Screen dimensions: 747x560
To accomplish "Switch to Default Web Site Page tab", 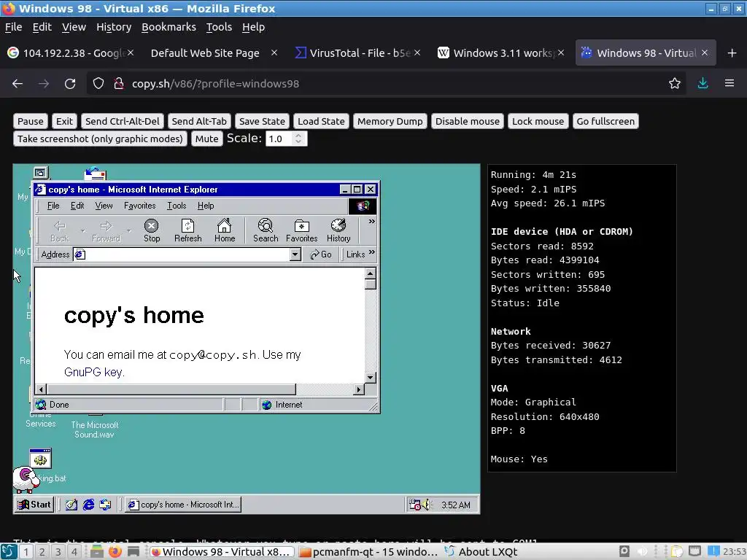I will point(213,52).
